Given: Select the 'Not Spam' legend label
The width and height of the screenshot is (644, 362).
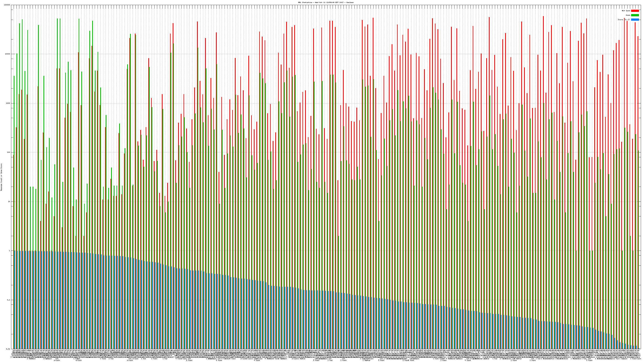Looking at the screenshot, I should click(626, 11).
